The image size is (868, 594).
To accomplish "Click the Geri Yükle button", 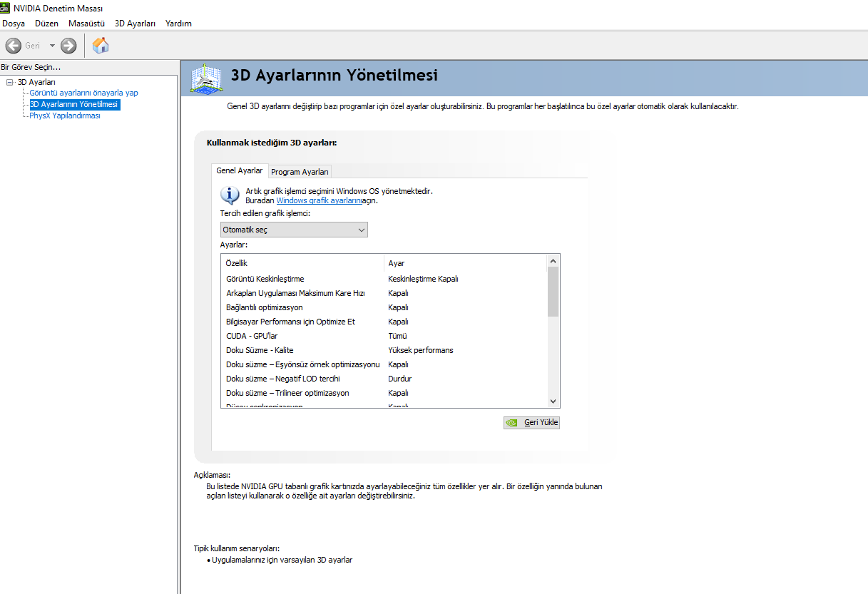I will [x=531, y=422].
